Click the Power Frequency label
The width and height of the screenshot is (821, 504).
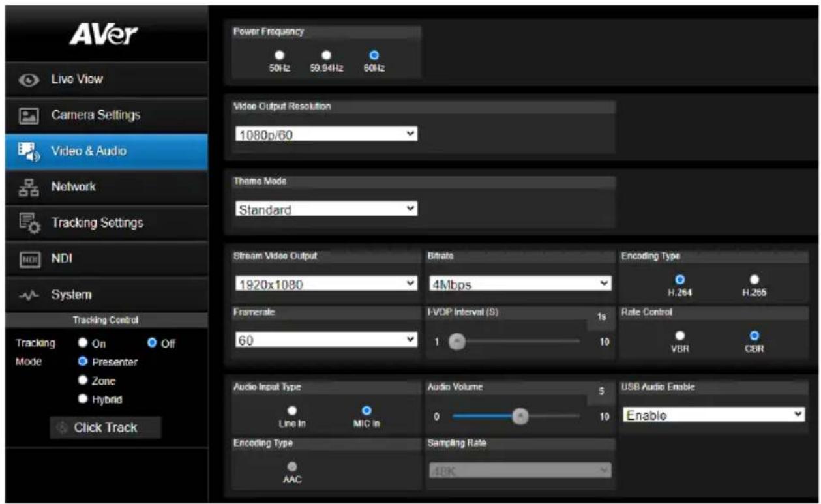(269, 31)
